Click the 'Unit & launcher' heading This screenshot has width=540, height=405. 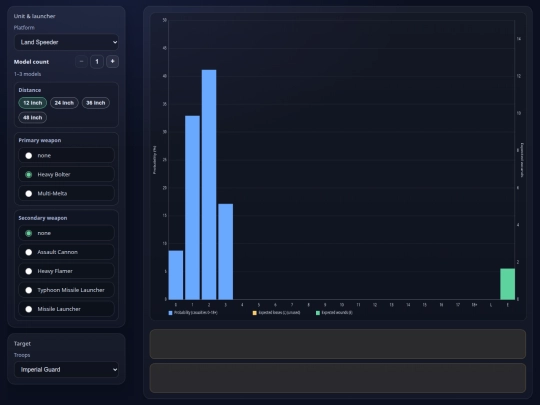[34, 16]
